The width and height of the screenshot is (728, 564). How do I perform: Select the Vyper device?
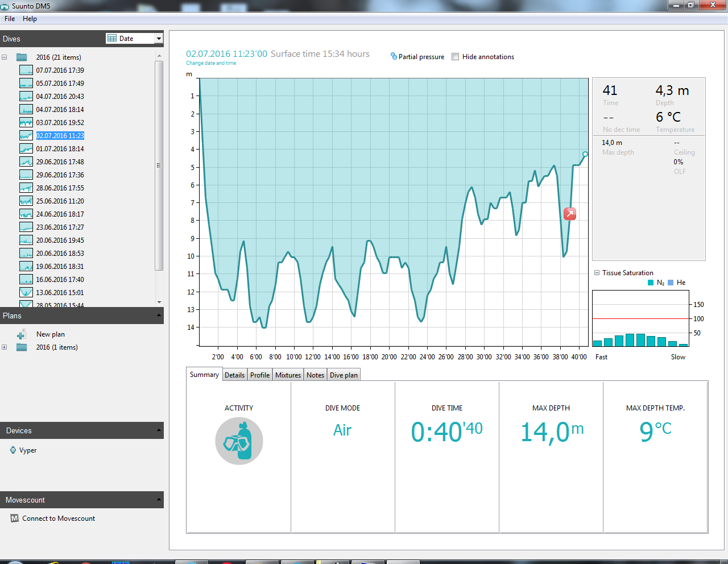pyautogui.click(x=28, y=450)
